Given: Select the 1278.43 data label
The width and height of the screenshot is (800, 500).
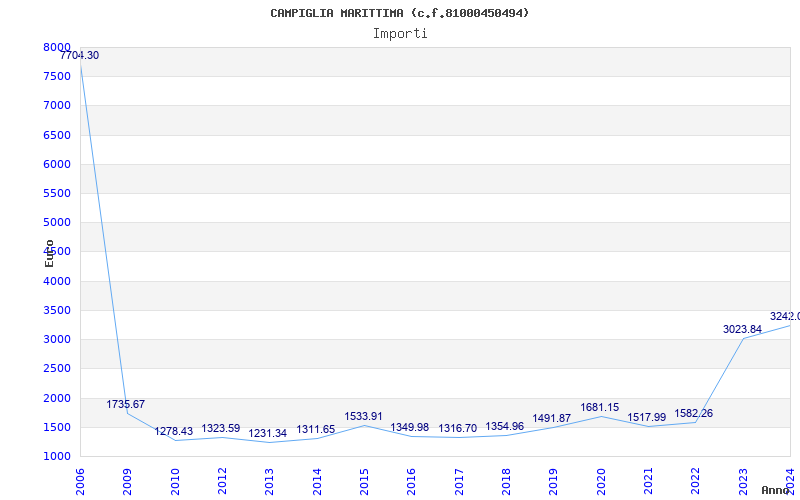Looking at the screenshot, I should click(174, 432).
